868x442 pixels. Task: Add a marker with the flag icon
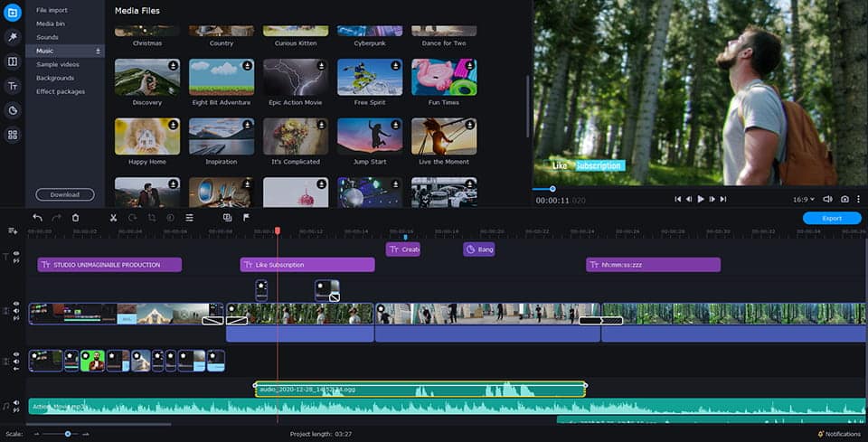(246, 218)
